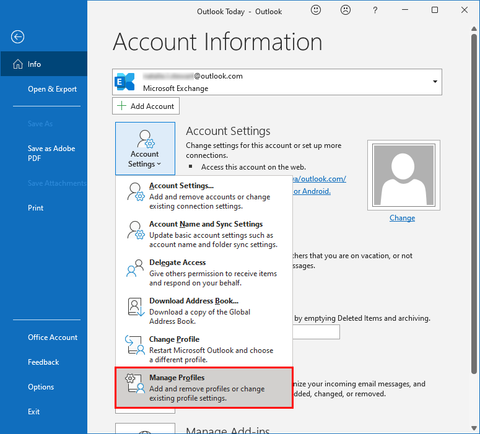Open Outlook Options
The height and width of the screenshot is (434, 480).
click(41, 387)
